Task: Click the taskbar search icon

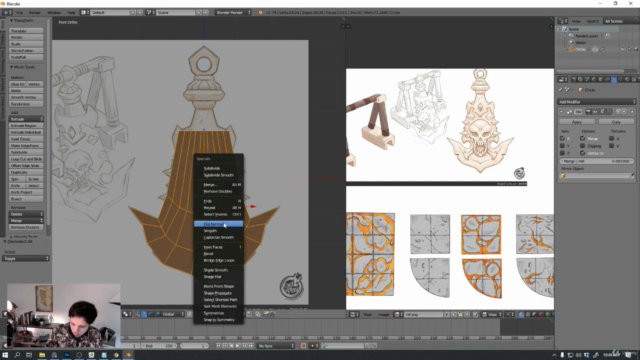Action: click(x=17, y=355)
